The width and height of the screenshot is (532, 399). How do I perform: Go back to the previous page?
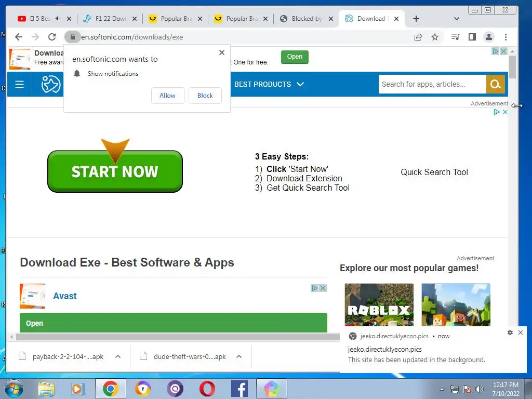pyautogui.click(x=19, y=37)
